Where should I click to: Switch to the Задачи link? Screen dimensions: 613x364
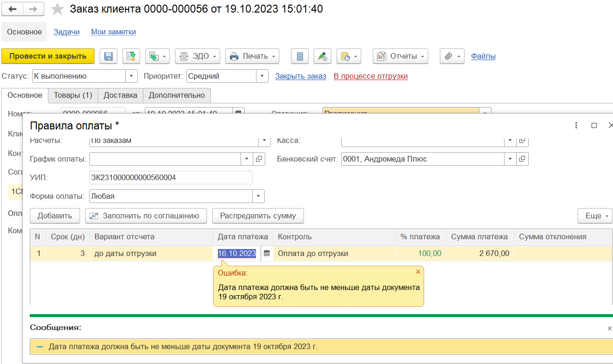coord(67,32)
